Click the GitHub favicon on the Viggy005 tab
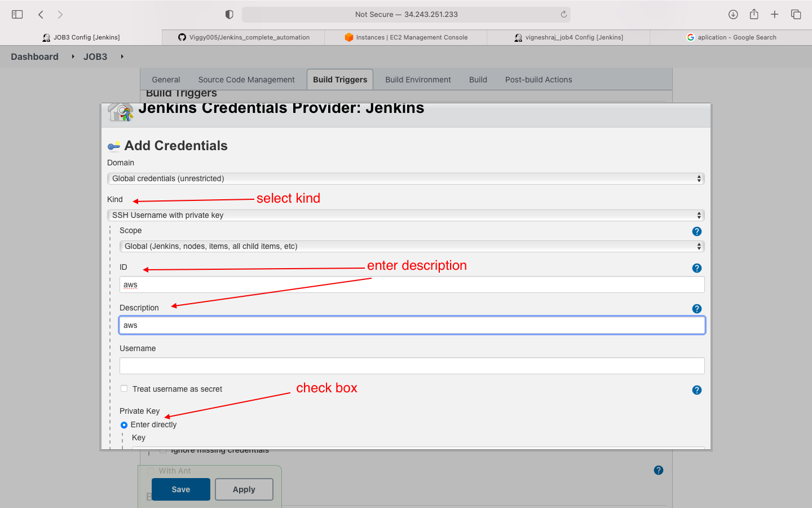This screenshot has height=508, width=812. click(182, 37)
